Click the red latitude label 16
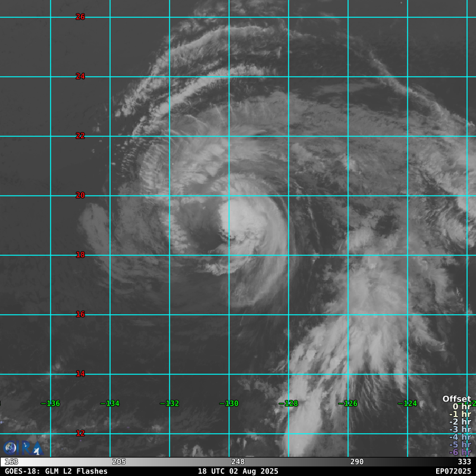Viewport: 476px width, 476px height. (80, 314)
